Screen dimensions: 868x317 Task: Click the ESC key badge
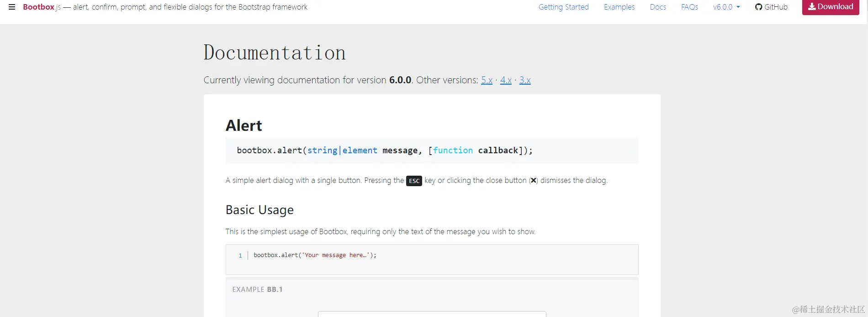coord(414,181)
